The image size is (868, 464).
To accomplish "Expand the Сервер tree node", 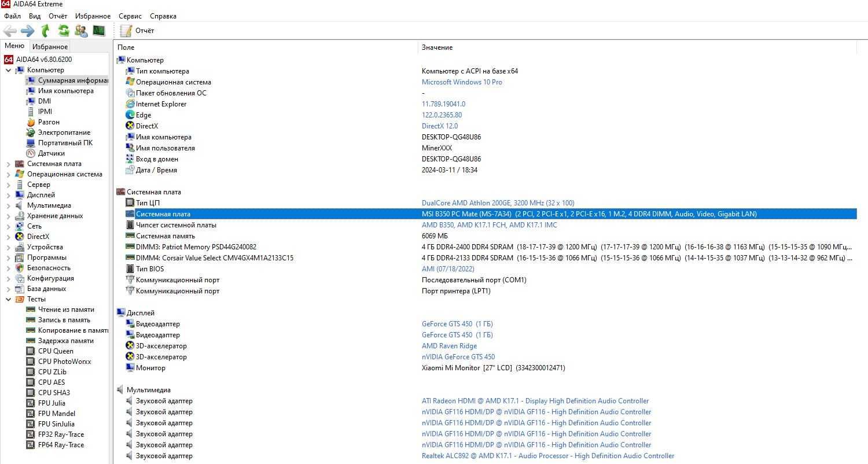I will (8, 185).
